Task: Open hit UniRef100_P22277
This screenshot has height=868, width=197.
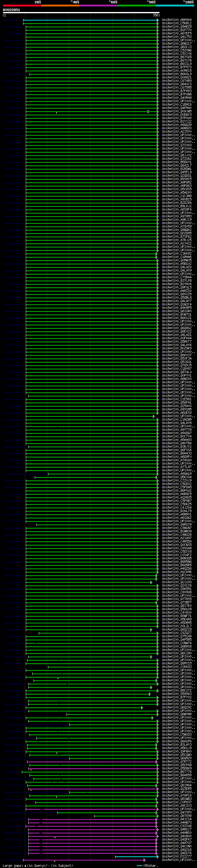Action: [x=176, y=857]
